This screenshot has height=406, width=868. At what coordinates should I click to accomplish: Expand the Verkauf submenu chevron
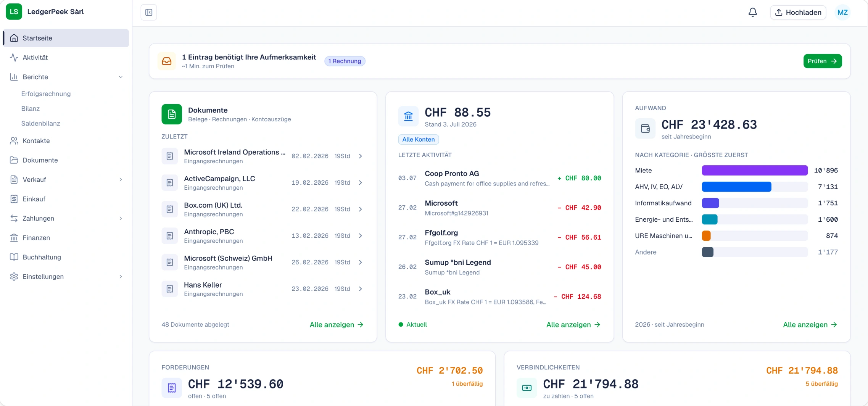121,180
